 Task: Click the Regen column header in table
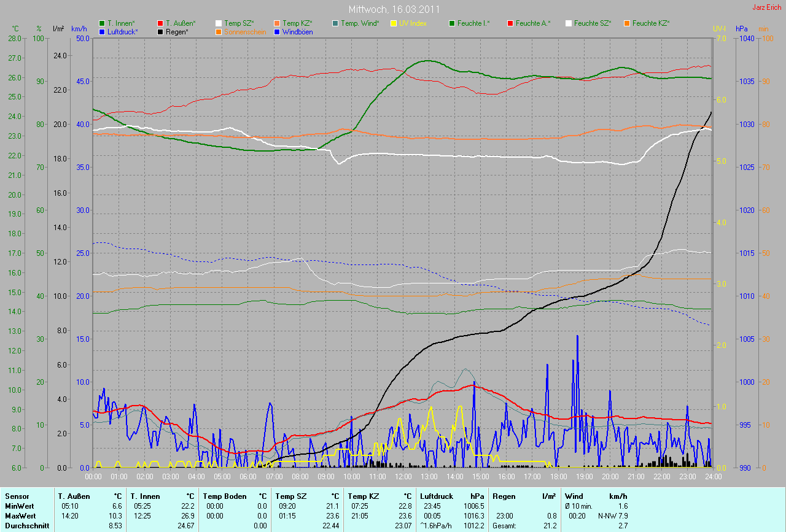coord(504,496)
